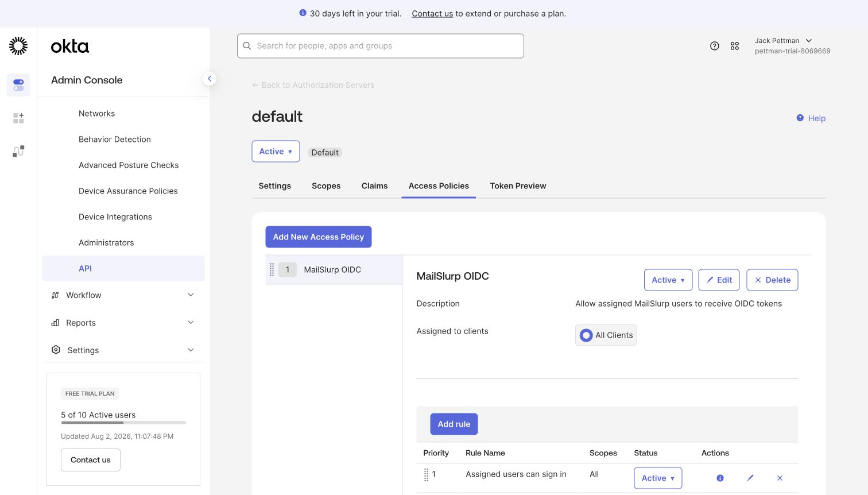Click the Settings gear icon in the sidebar
This screenshot has width=868, height=495.
click(56, 350)
